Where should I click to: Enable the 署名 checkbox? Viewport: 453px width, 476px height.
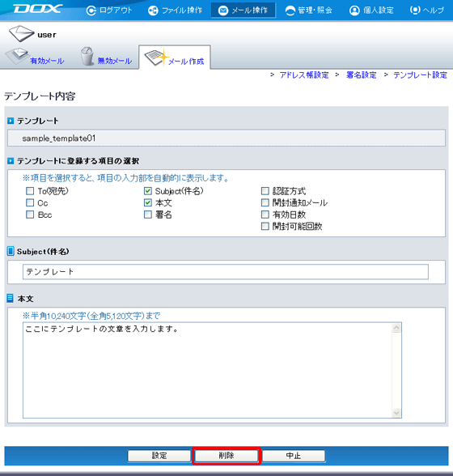(x=148, y=215)
